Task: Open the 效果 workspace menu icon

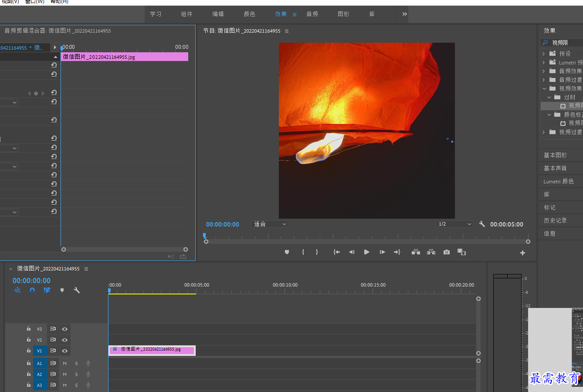Action: (295, 14)
